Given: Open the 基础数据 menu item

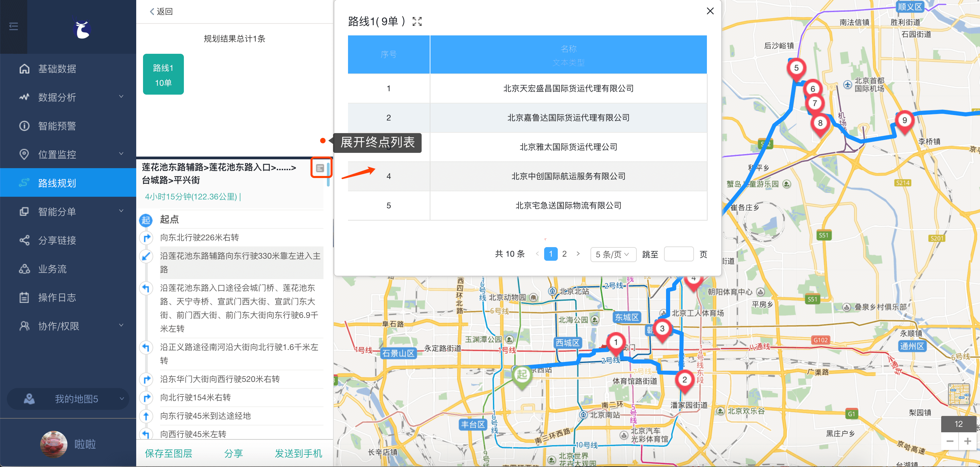Looking at the screenshot, I should pos(68,69).
